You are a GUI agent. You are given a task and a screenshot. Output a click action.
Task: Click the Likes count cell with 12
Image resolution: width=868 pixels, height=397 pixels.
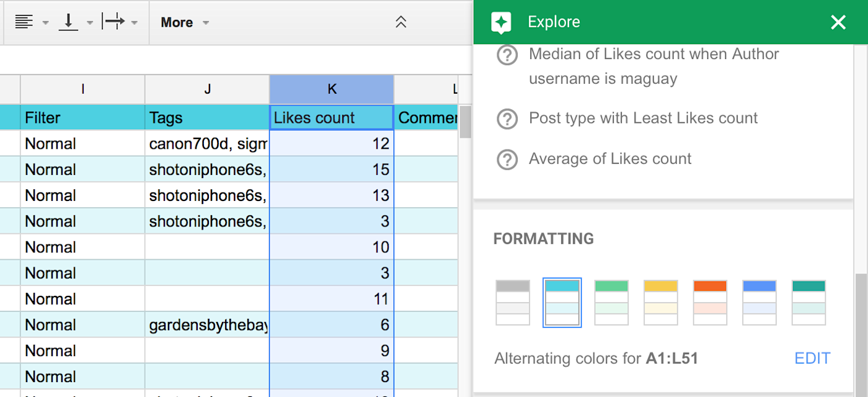pos(332,144)
